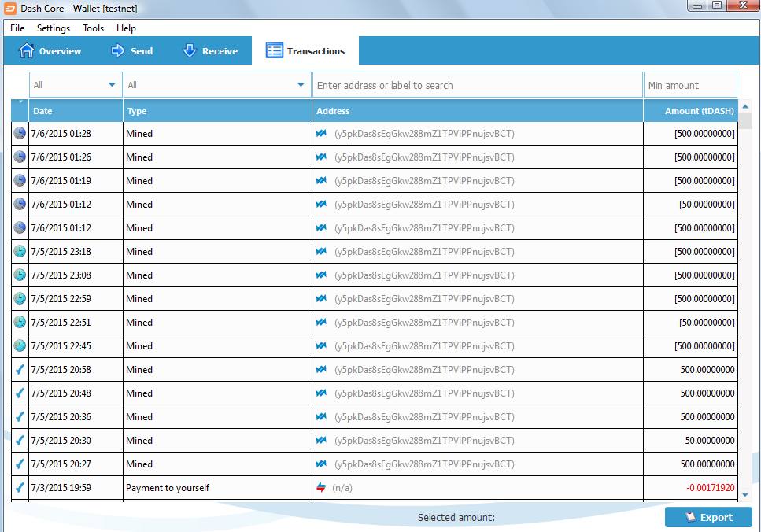Click the status column header with sort arrow
761x532 pixels.
coord(20,111)
